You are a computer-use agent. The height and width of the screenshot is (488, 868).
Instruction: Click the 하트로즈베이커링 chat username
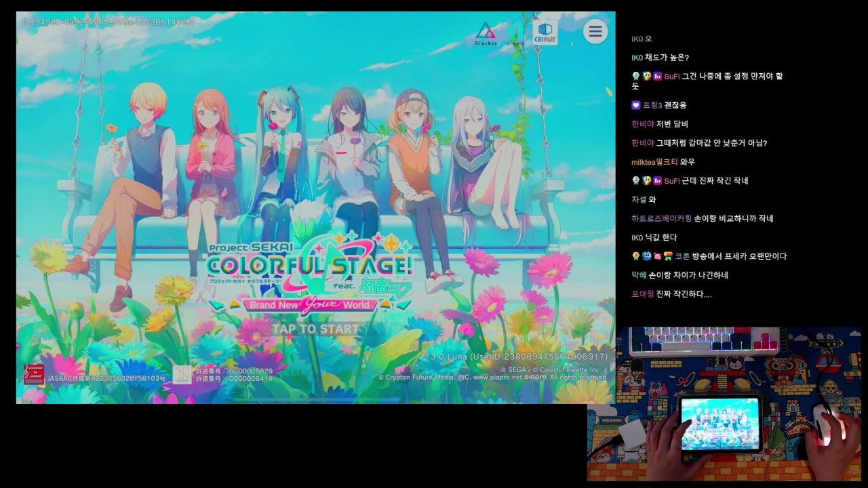coord(661,218)
